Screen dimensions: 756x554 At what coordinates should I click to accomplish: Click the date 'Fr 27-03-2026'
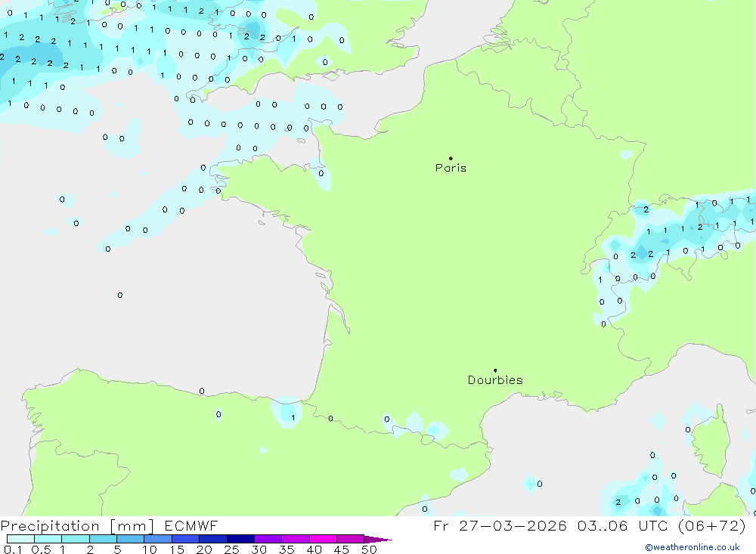tap(500, 526)
